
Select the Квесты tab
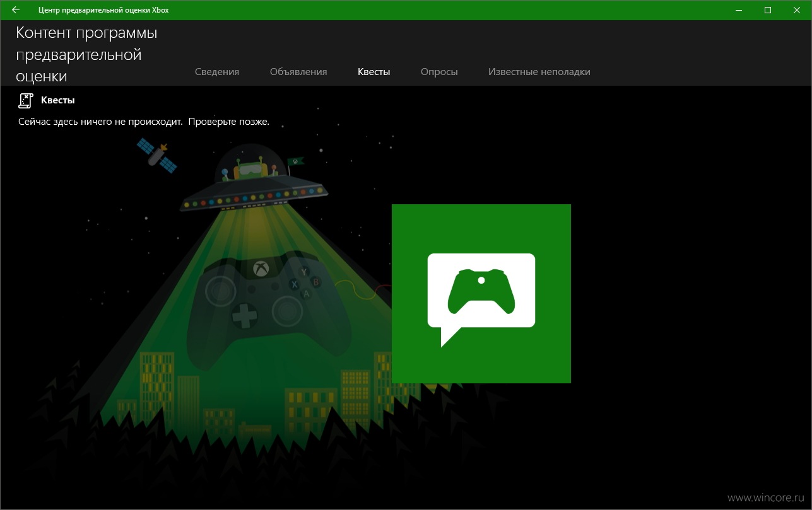(x=374, y=72)
